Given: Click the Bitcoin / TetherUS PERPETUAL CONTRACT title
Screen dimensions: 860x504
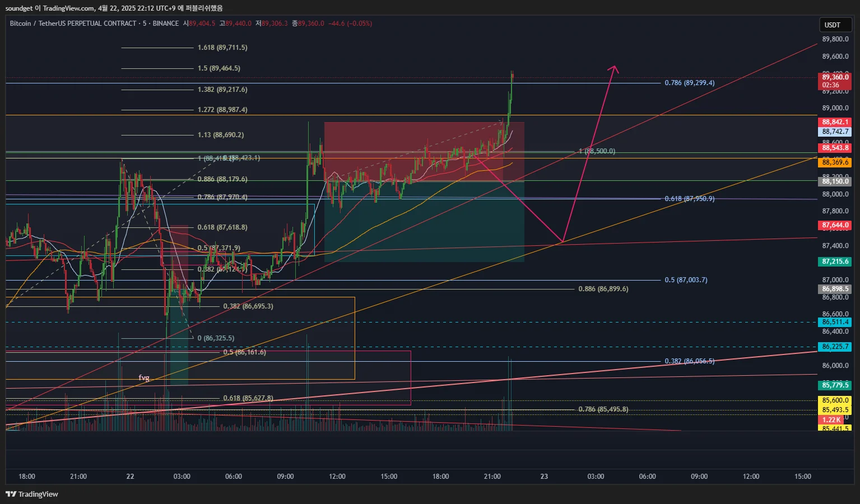Looking at the screenshot, I should pos(73,24).
